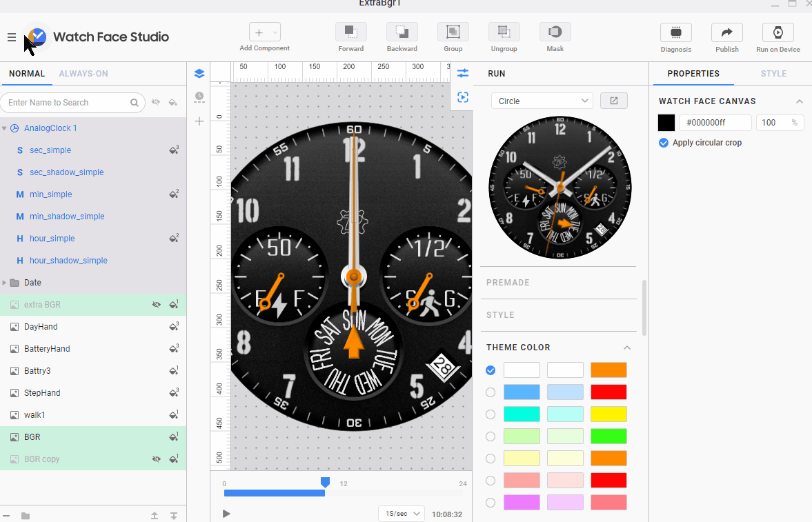Click the Group icon
The width and height of the screenshot is (812, 522).
coord(453,32)
